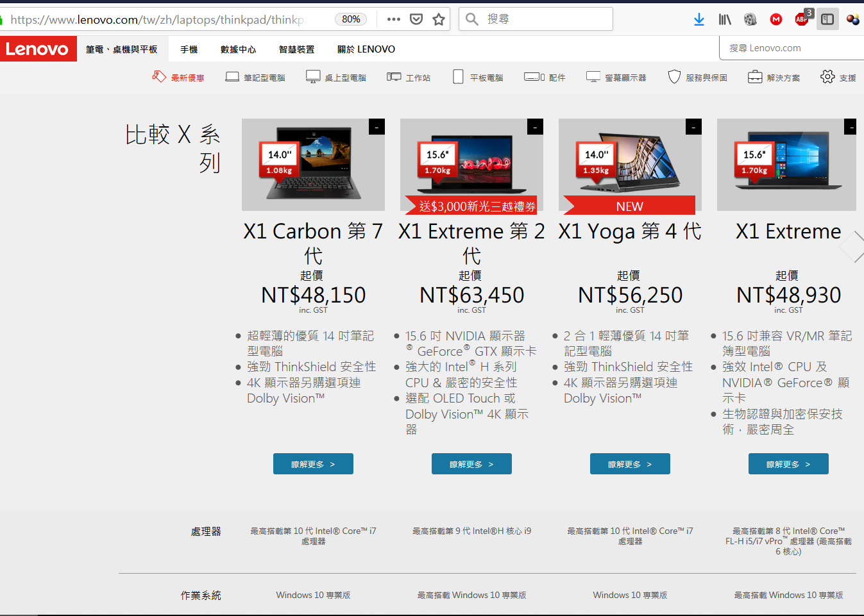The image size is (864, 616).
Task: Click 送$3,000新光三越禮券 promo banner
Action: tap(471, 206)
